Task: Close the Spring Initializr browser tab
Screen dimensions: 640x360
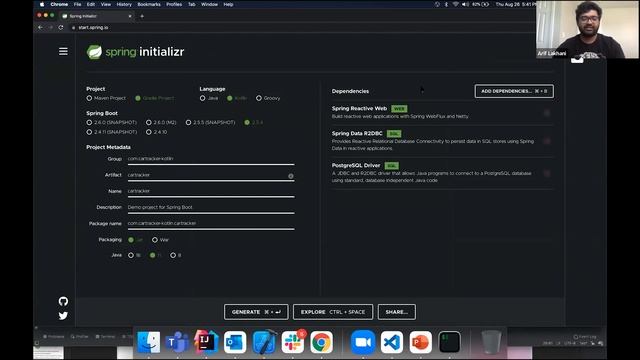Action: [130, 16]
